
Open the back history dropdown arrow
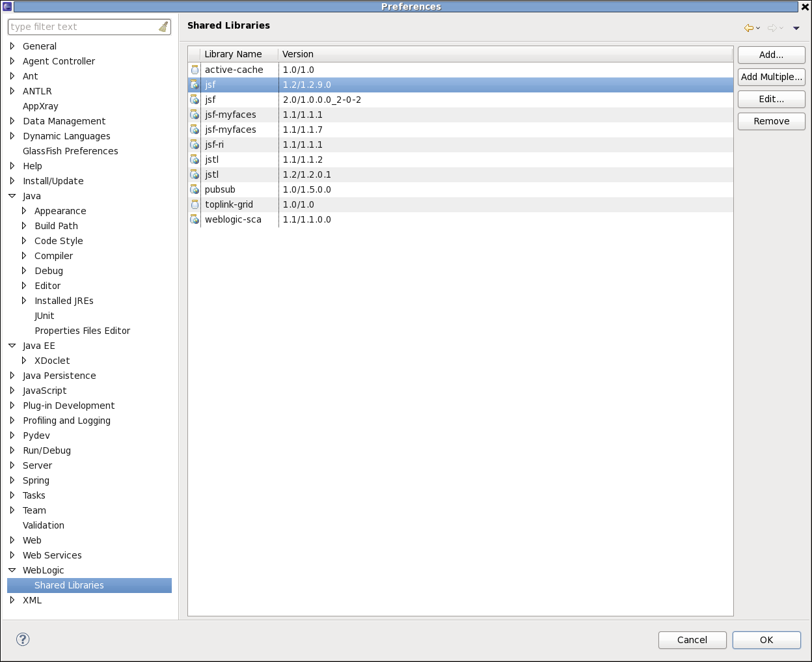758,29
